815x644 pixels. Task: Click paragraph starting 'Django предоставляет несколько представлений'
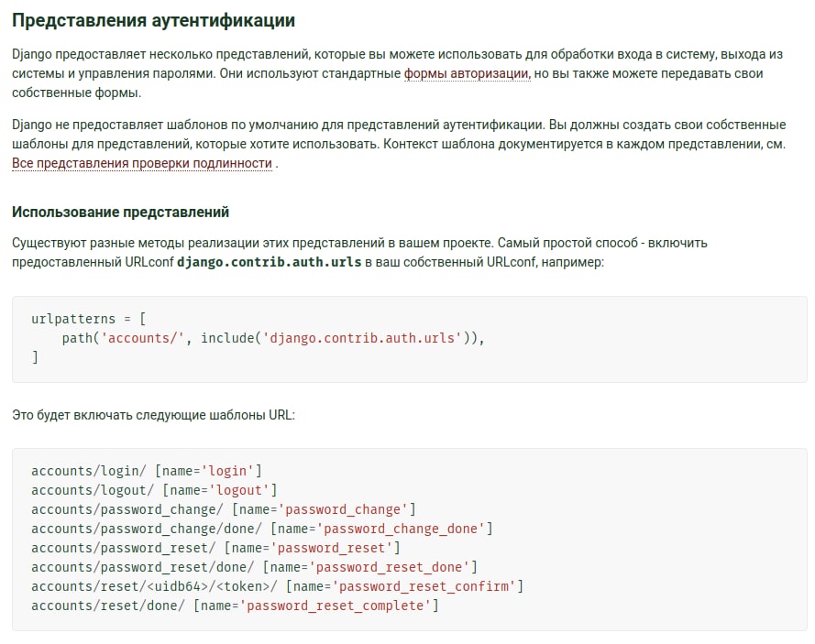coord(398,74)
